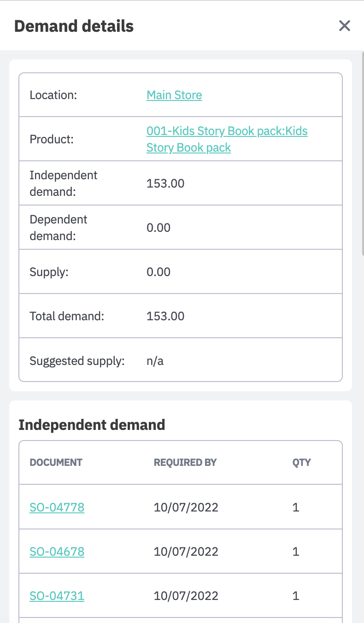Select the Supply value 0.00
Viewport: 364px width, 623px height.
point(159,272)
